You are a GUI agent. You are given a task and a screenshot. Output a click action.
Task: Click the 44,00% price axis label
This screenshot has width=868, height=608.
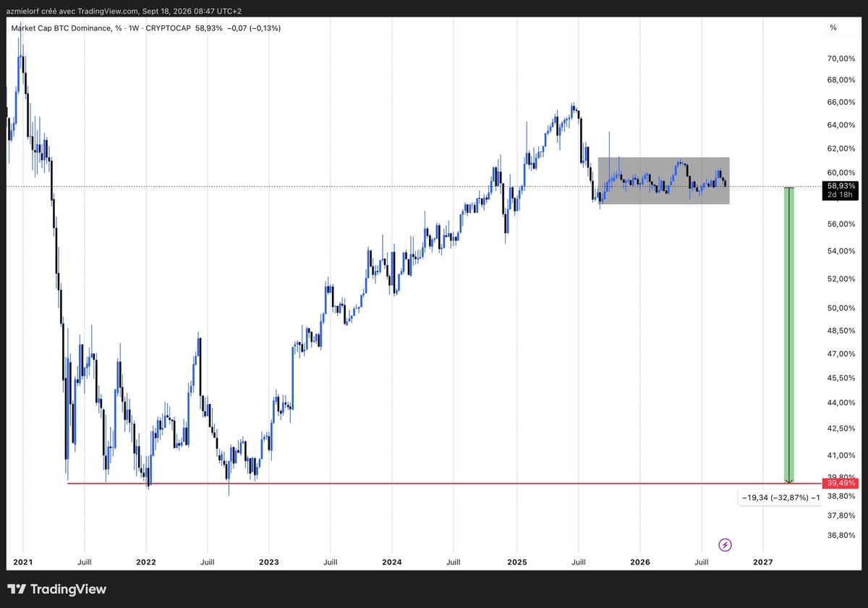[841, 402]
